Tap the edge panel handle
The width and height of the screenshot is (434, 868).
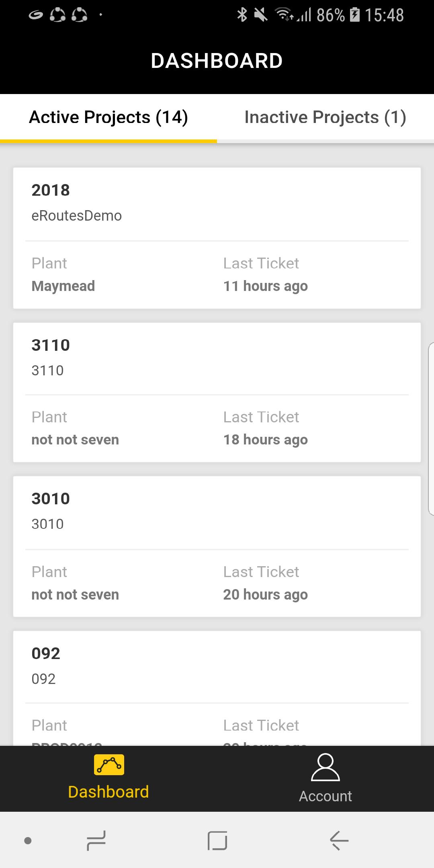(x=431, y=428)
